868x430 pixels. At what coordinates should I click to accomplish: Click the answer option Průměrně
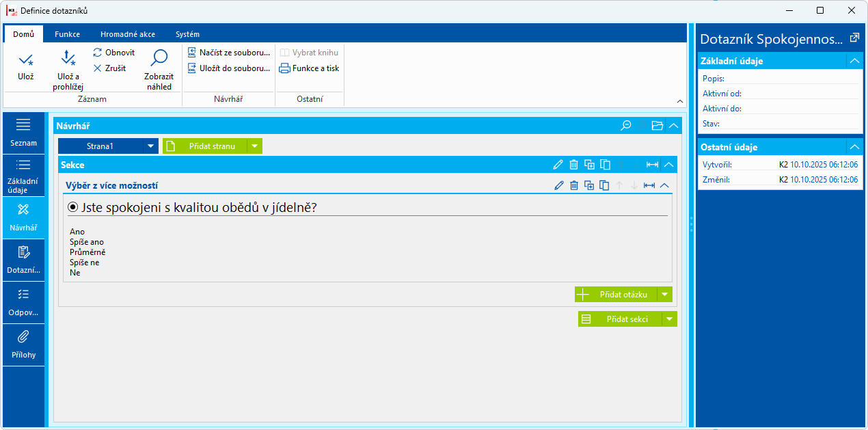[x=87, y=252]
